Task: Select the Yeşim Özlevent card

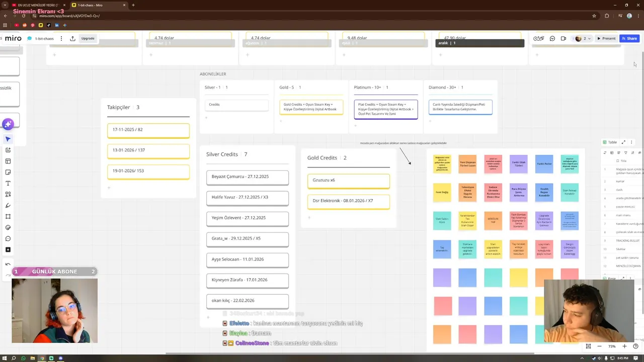Action: (248, 218)
